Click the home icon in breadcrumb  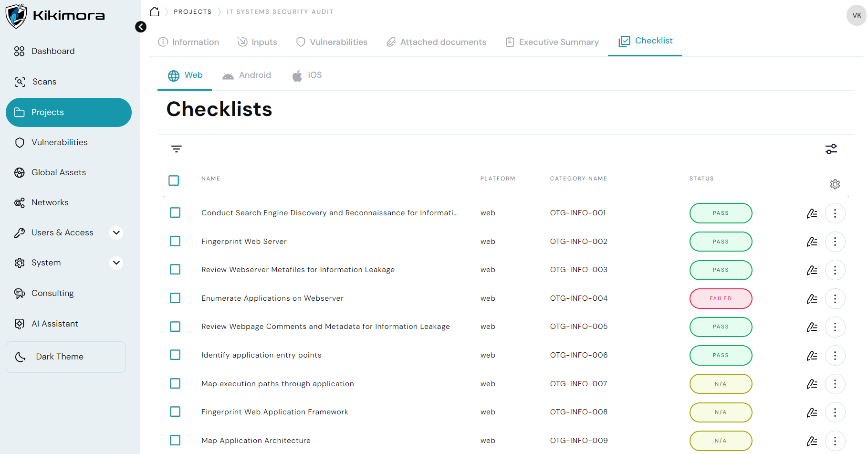point(154,12)
